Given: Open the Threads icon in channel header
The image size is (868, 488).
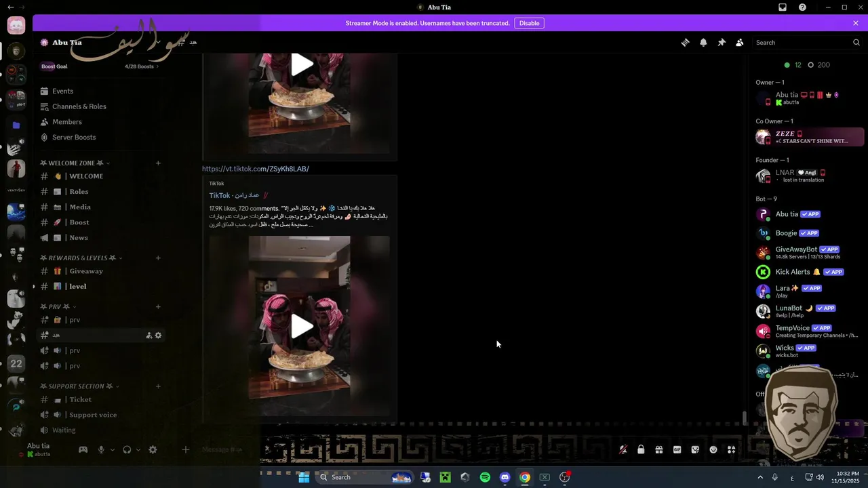Looking at the screenshot, I should 685,42.
